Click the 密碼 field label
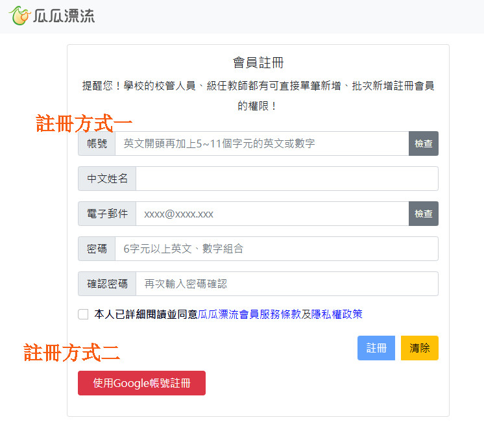The height and width of the screenshot is (448, 484). pyautogui.click(x=97, y=249)
